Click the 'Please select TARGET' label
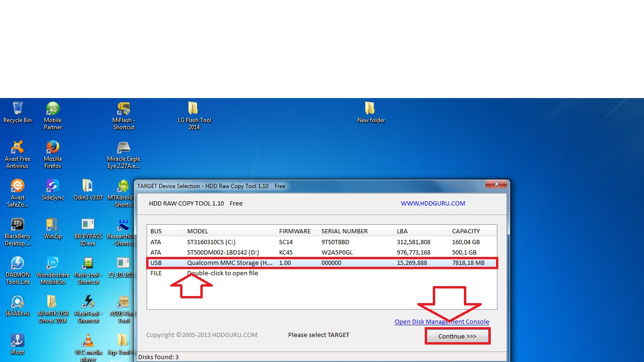The width and height of the screenshot is (644, 362). (x=319, y=335)
